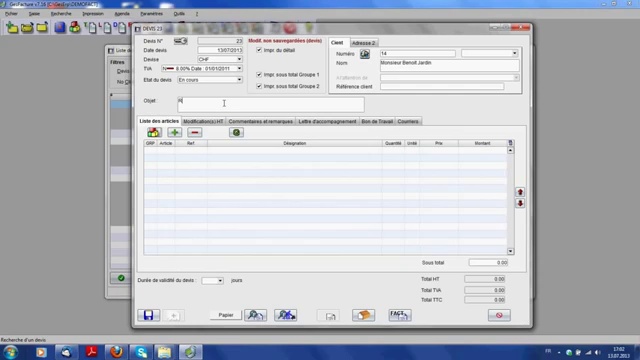Remove an article line with red minus
Image resolution: width=640 pixels, height=360 pixels.
pos(195,132)
